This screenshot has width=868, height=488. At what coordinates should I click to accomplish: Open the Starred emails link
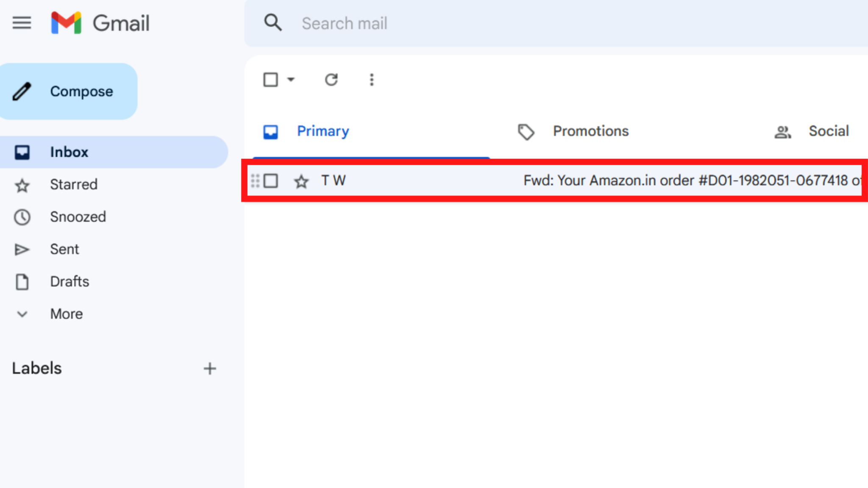coord(74,184)
